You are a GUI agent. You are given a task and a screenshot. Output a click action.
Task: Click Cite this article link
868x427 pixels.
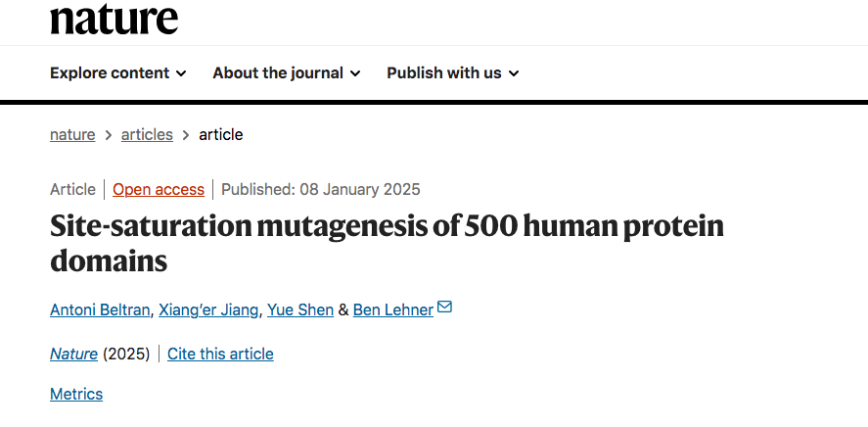[220, 354]
